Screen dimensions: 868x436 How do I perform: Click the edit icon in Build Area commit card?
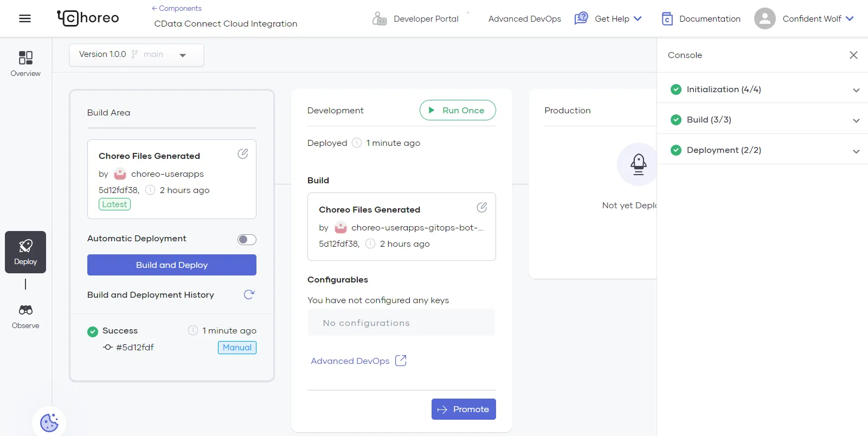coord(243,154)
